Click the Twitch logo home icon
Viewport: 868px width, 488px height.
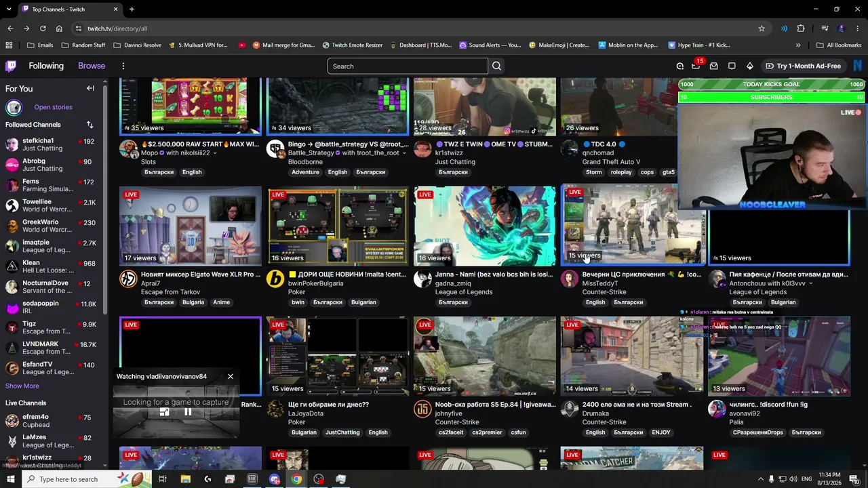coord(11,66)
